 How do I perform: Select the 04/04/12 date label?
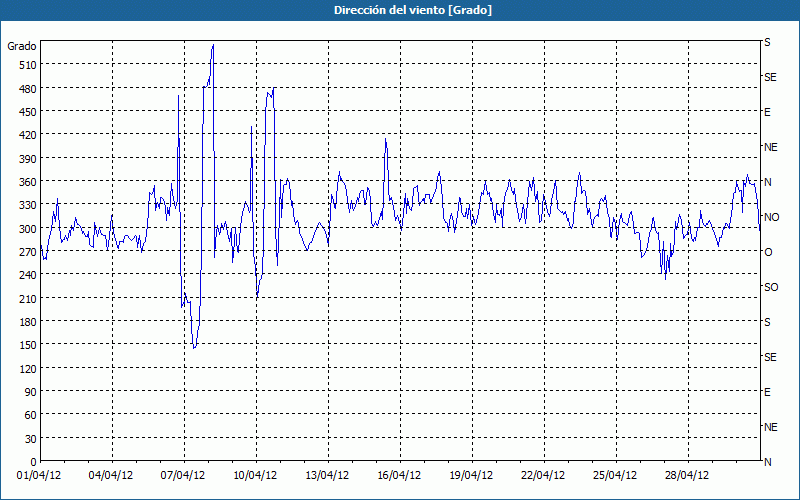pos(111,476)
